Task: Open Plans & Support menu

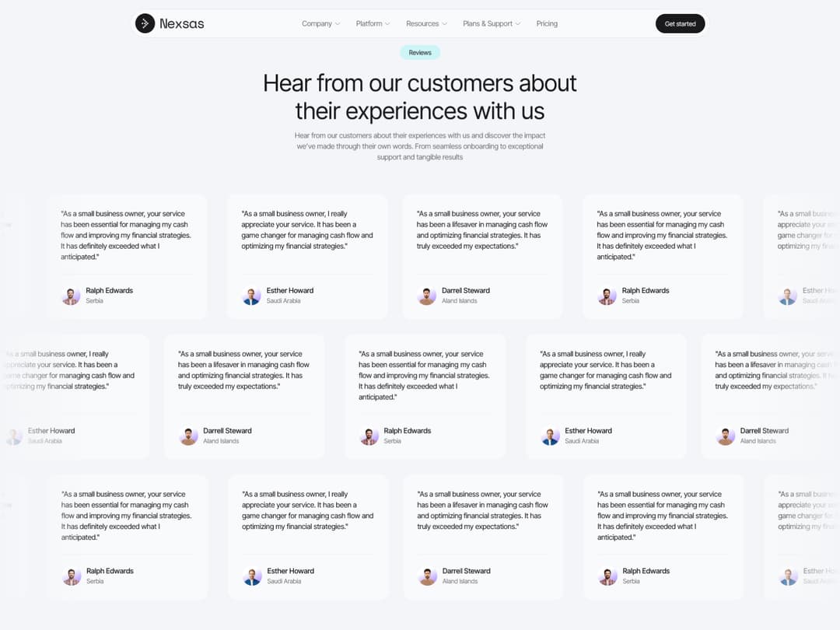Action: (x=492, y=23)
